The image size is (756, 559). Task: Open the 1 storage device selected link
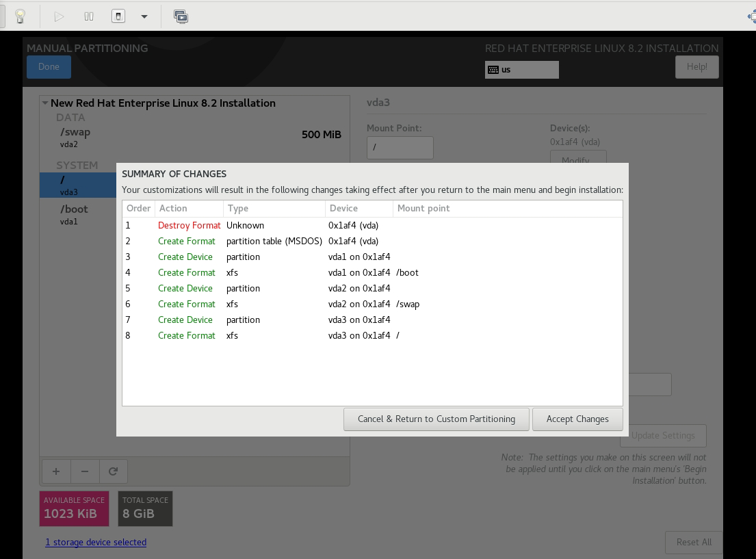click(x=96, y=542)
